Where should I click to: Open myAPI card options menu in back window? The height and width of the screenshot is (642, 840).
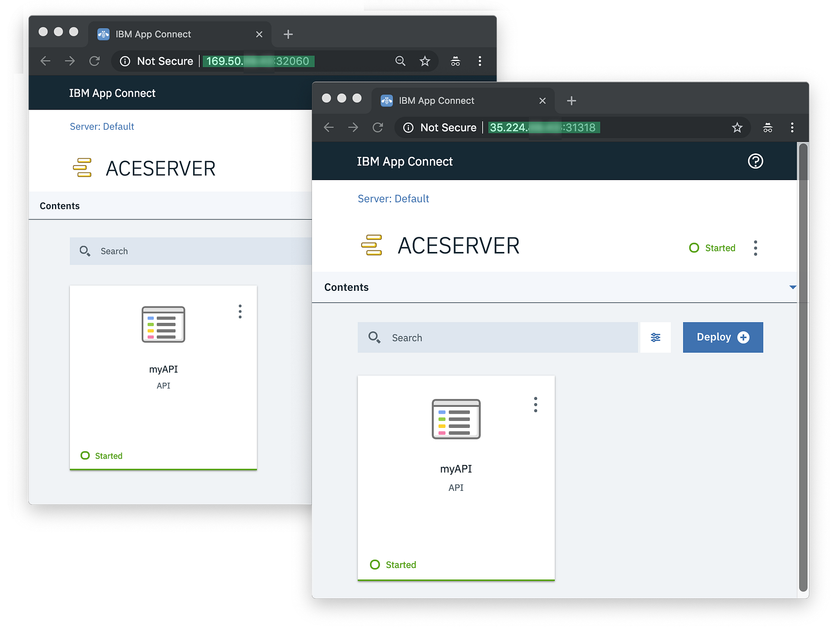[240, 311]
